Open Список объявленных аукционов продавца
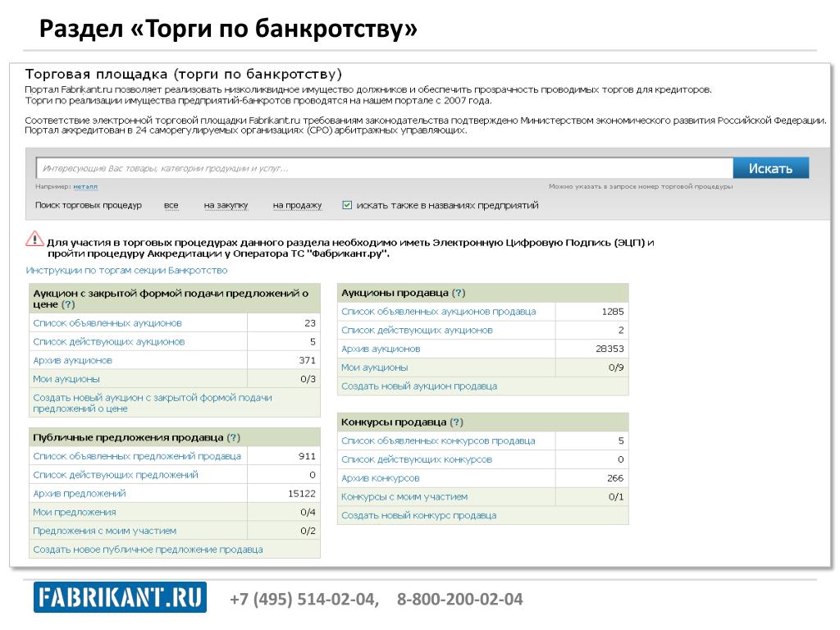This screenshot has width=840, height=630. tap(438, 312)
